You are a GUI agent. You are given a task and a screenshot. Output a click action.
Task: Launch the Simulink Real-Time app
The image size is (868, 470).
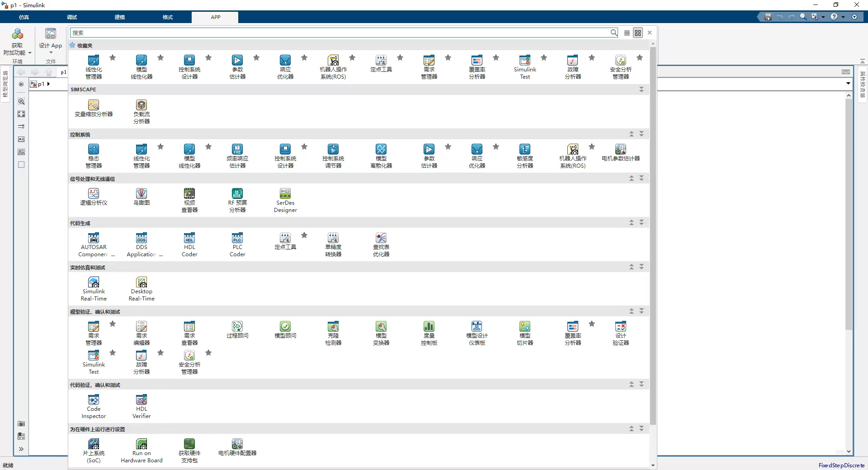tap(94, 289)
